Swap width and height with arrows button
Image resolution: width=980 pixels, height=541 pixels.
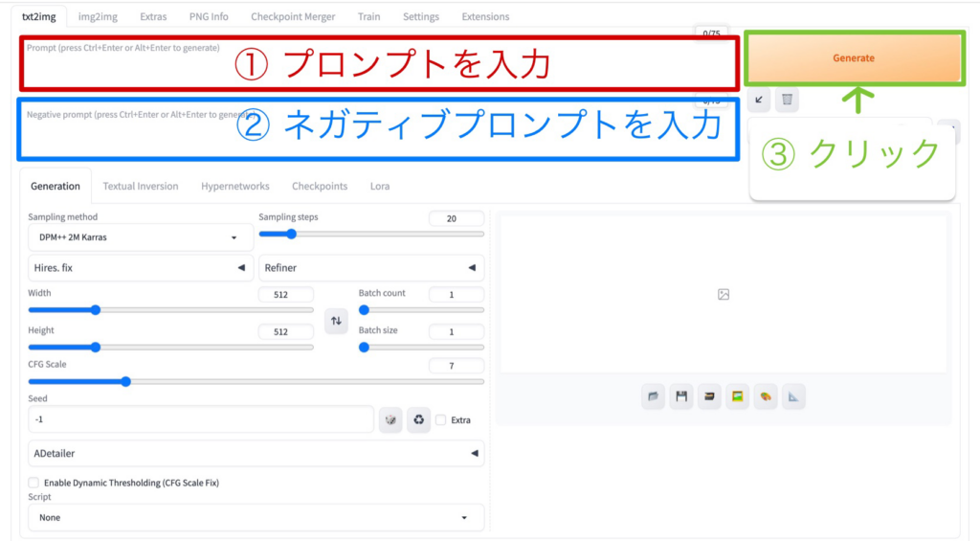336,322
